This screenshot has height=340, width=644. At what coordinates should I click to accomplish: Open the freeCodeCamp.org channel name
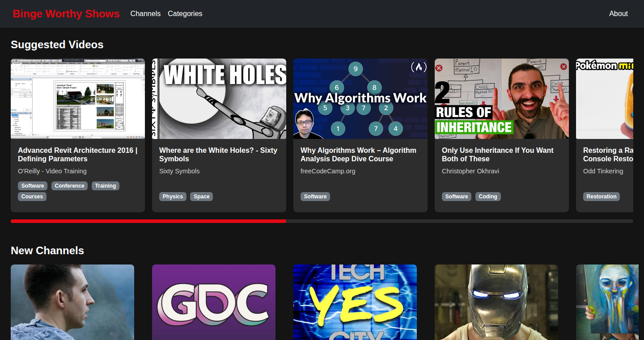(328, 171)
